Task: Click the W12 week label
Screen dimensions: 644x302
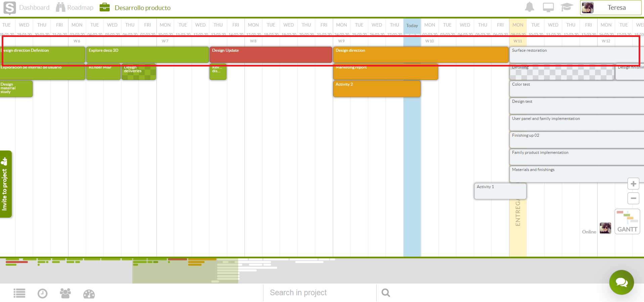Action: 606,41
